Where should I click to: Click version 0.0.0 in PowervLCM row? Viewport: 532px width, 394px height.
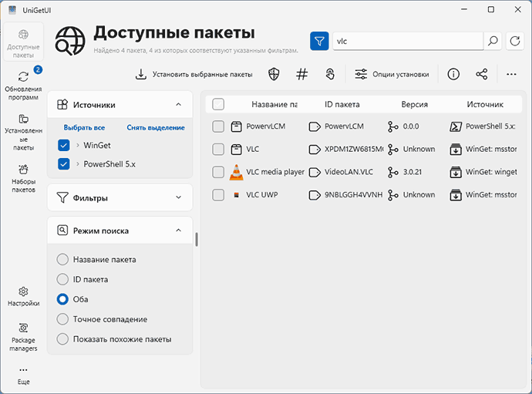411,126
